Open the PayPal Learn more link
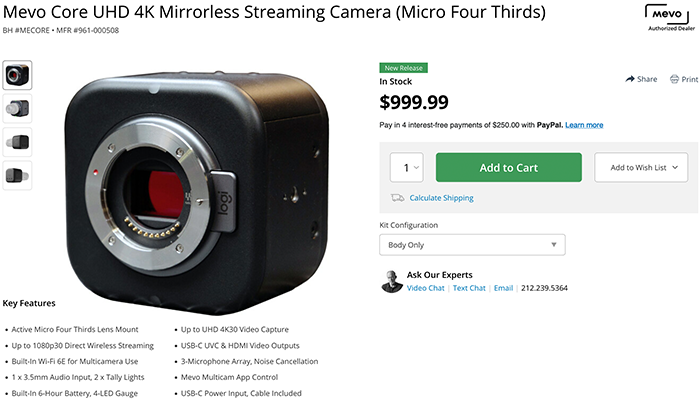 [584, 125]
